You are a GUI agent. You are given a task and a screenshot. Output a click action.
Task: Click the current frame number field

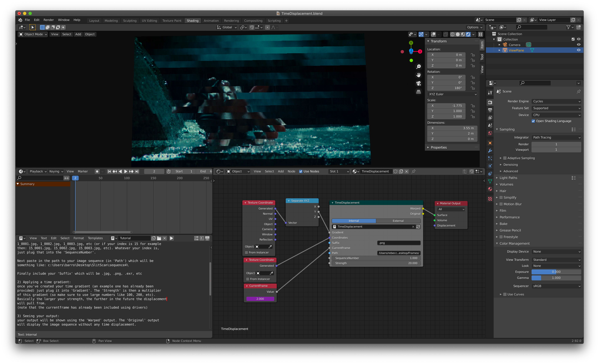(x=154, y=171)
